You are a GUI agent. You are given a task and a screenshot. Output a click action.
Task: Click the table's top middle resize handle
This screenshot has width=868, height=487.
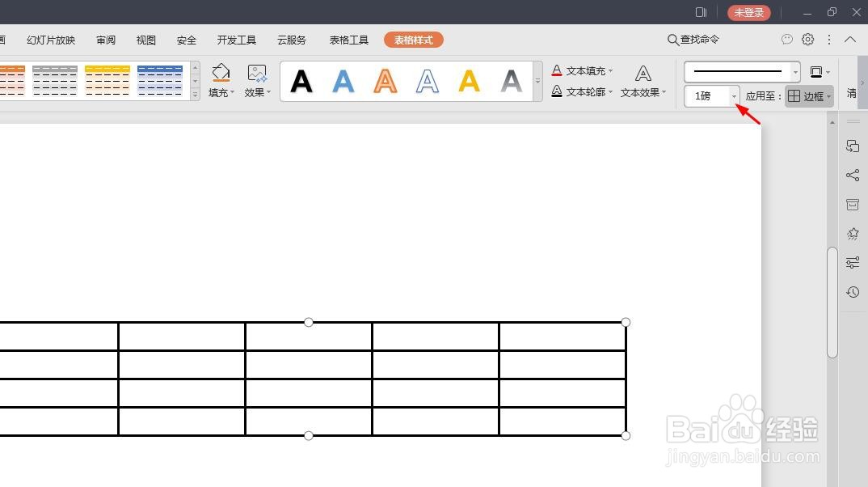pos(309,323)
